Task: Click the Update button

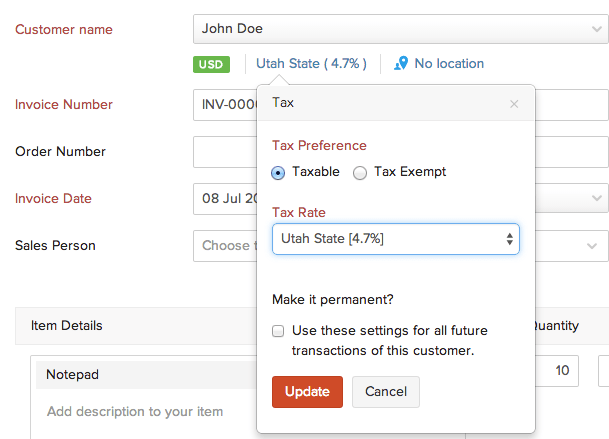Action: coord(307,391)
